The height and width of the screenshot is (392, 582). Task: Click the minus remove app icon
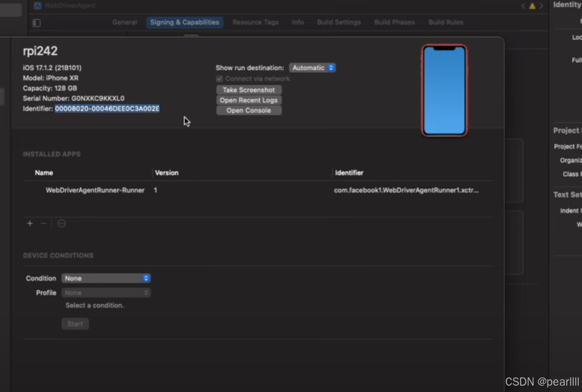(x=43, y=224)
